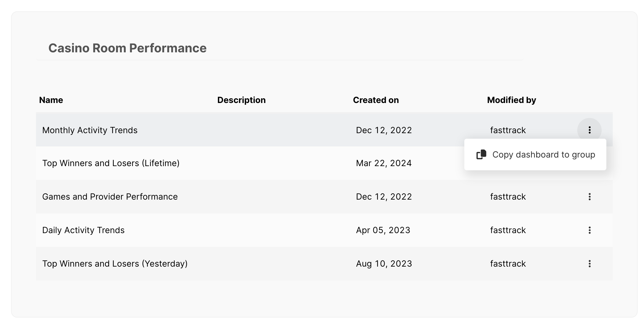Image resolution: width=644 pixels, height=330 pixels.
Task: Click Aug 10, 2023 date cell
Action: tap(384, 264)
